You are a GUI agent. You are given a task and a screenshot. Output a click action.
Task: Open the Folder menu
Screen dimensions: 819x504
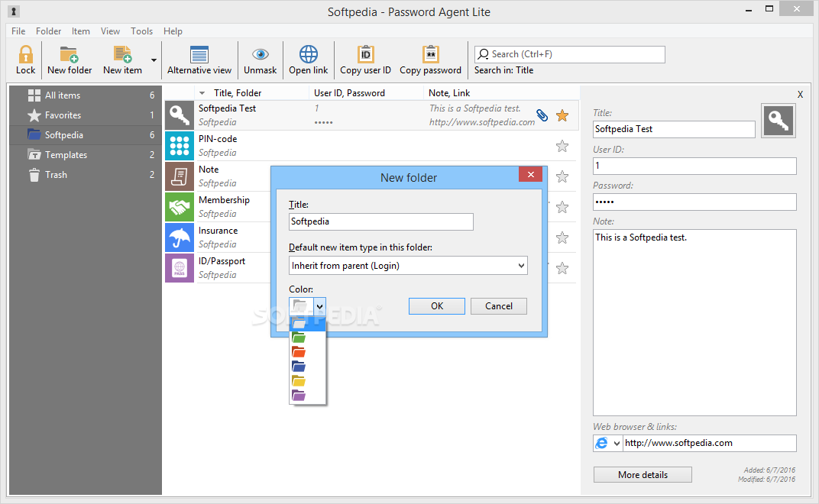[49, 31]
